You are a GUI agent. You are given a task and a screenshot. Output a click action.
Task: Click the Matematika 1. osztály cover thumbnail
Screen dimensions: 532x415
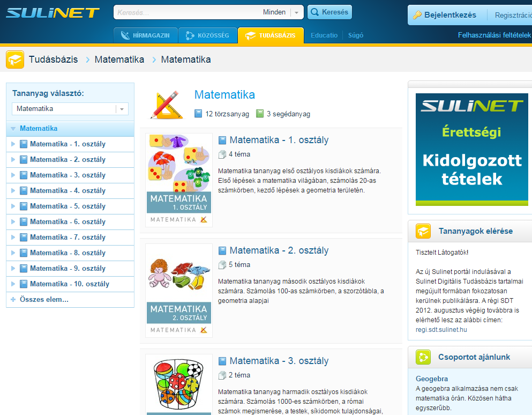pyautogui.click(x=179, y=180)
